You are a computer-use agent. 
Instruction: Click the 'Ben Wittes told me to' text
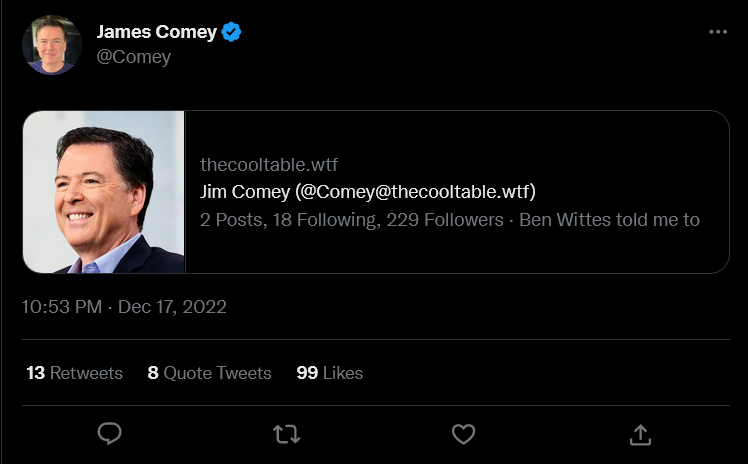click(609, 220)
